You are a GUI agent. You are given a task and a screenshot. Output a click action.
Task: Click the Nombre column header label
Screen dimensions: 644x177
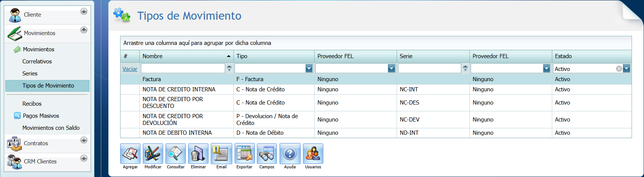click(153, 56)
